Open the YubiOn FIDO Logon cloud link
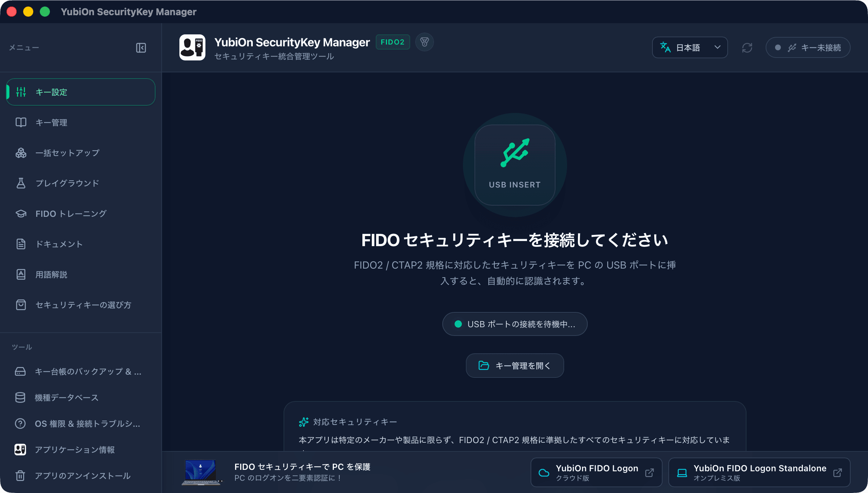868x493 pixels. [x=596, y=472]
